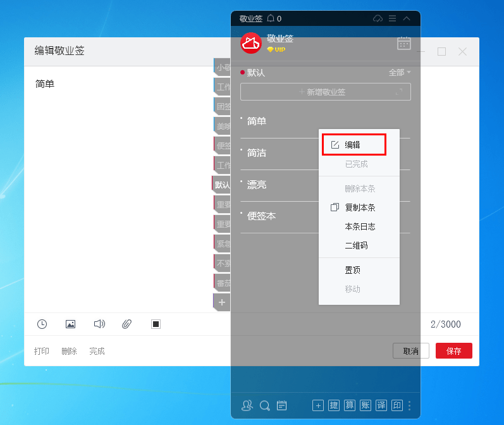This screenshot has width=504, height=425.
Task: Select the 便签本 note in the list
Action: coord(261,216)
